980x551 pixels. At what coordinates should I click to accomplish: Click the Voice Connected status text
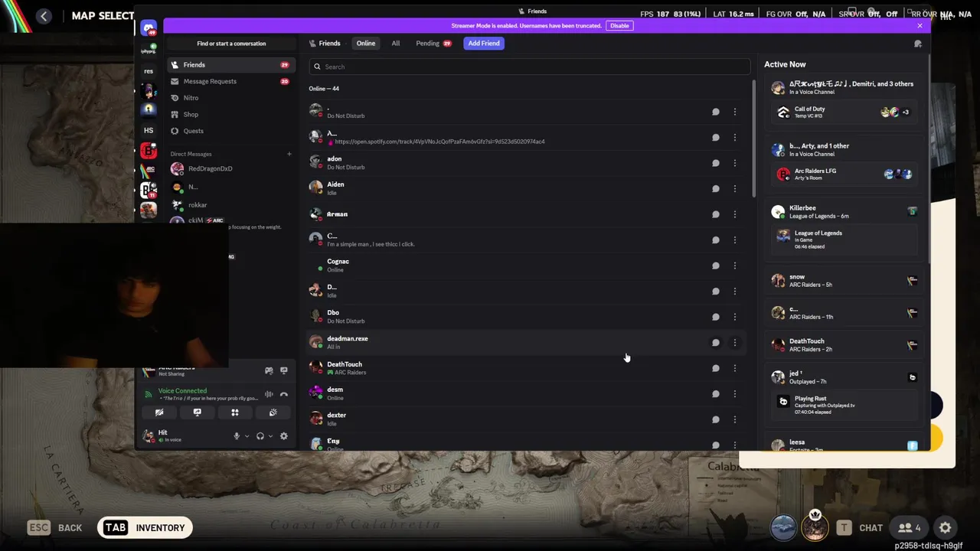click(182, 391)
